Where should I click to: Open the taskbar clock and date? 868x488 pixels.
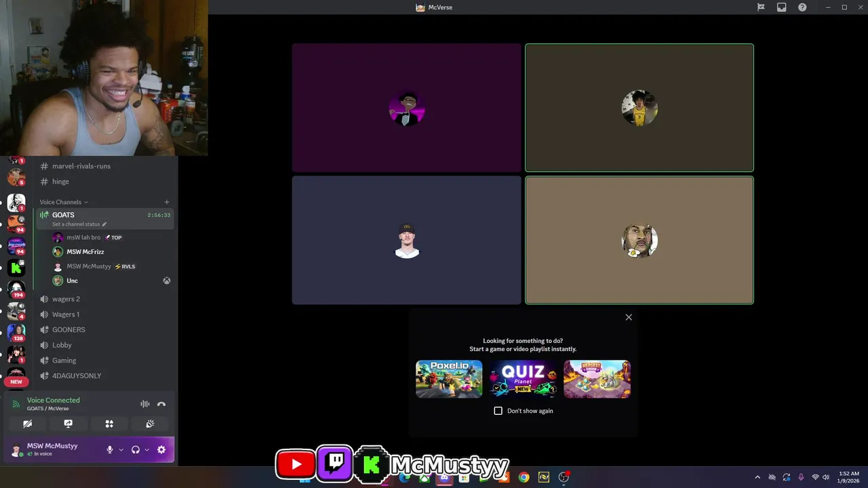coord(849,477)
